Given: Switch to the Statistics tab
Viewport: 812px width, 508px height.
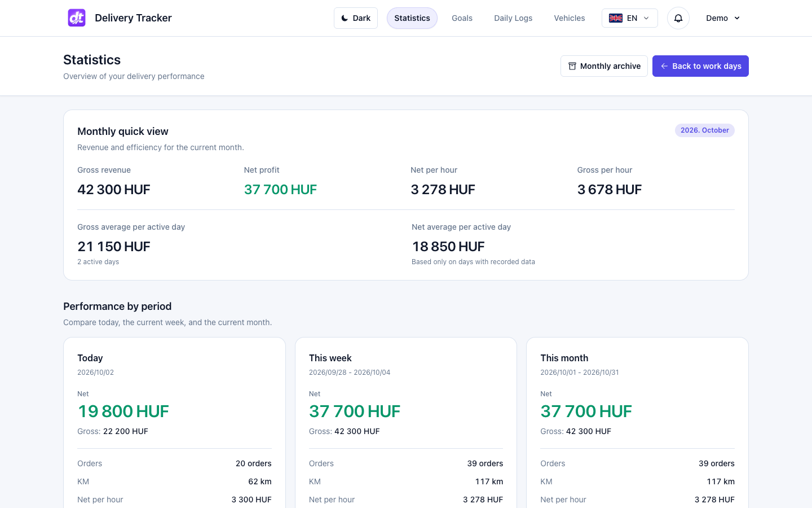Looking at the screenshot, I should click(412, 18).
